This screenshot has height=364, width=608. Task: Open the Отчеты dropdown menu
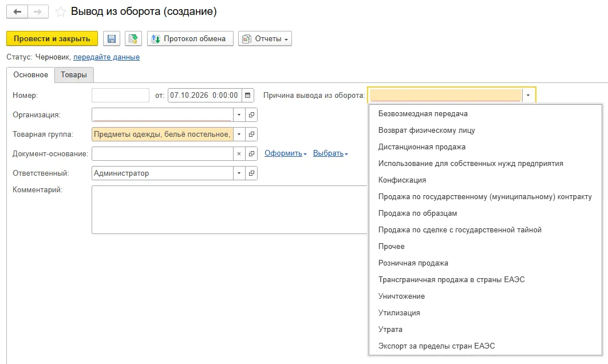point(265,39)
